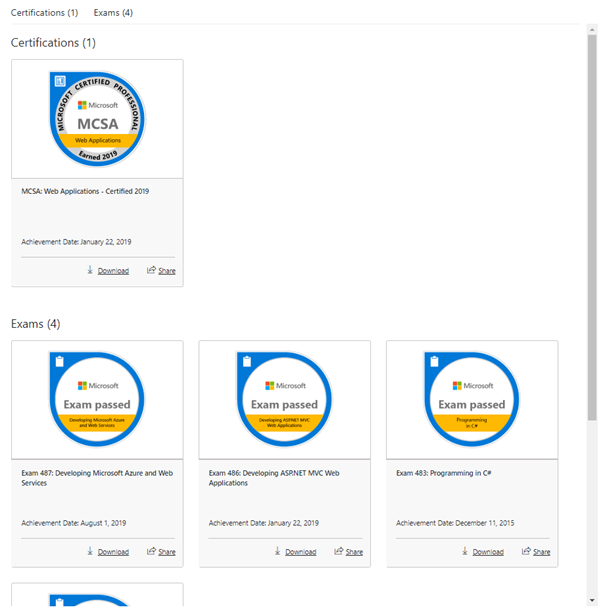Click 'Achievement Date: August 1, 2019' text
605x607 pixels.
[x=74, y=523]
